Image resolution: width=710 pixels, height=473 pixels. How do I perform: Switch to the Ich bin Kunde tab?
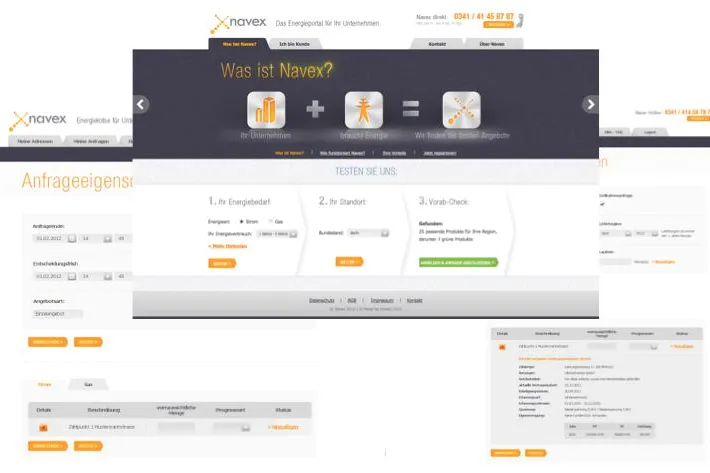click(294, 44)
